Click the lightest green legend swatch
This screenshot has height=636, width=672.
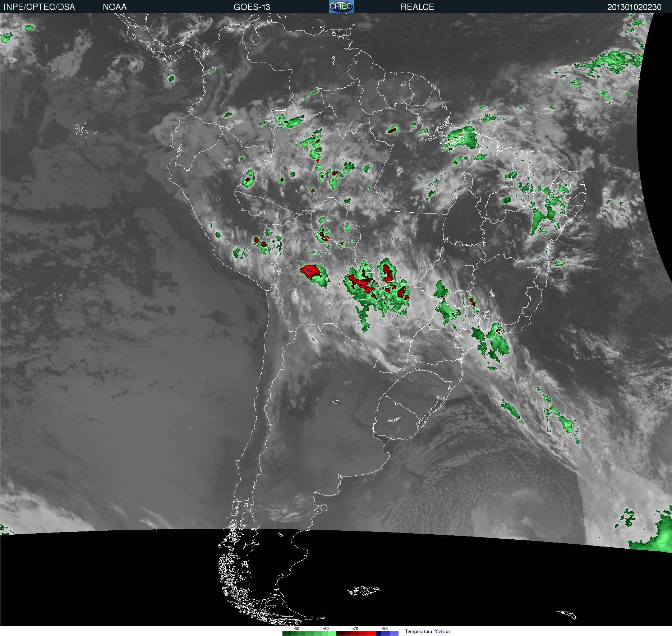coord(332,633)
